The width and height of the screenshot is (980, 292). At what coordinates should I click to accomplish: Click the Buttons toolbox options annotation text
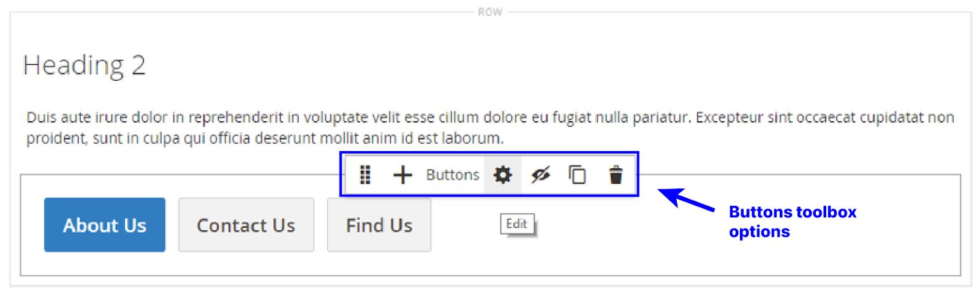point(792,222)
